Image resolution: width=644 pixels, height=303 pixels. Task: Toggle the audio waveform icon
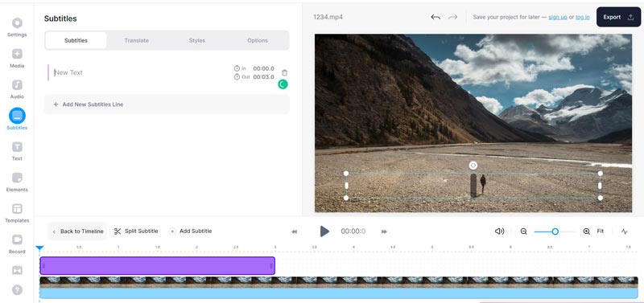(x=625, y=231)
